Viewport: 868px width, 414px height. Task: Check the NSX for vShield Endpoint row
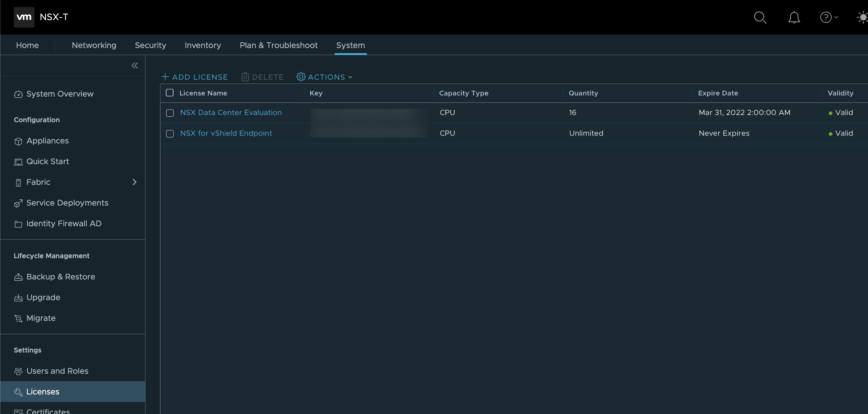click(x=170, y=134)
